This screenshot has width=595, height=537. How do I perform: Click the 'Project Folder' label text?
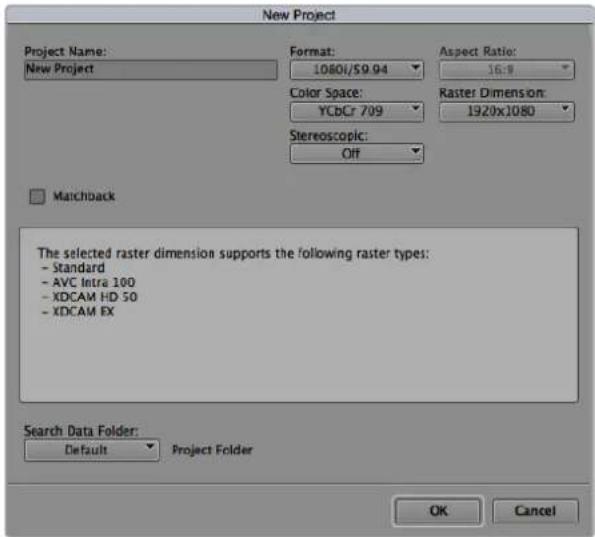212,450
